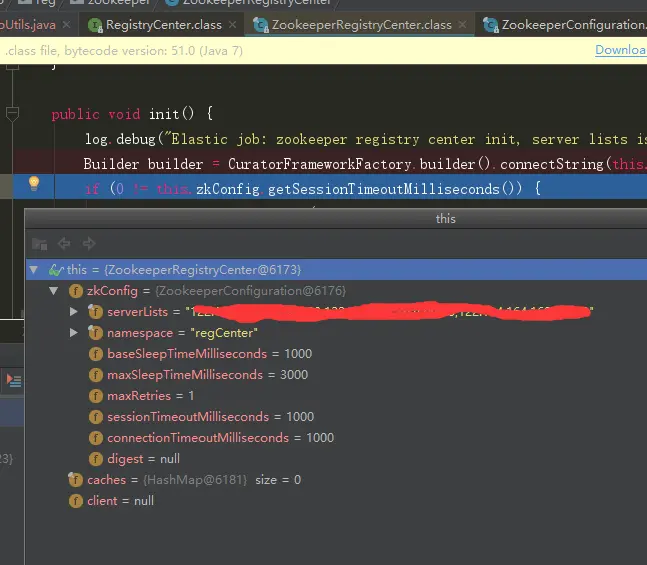
Task: Expand the serverLists field
Action: (73, 312)
